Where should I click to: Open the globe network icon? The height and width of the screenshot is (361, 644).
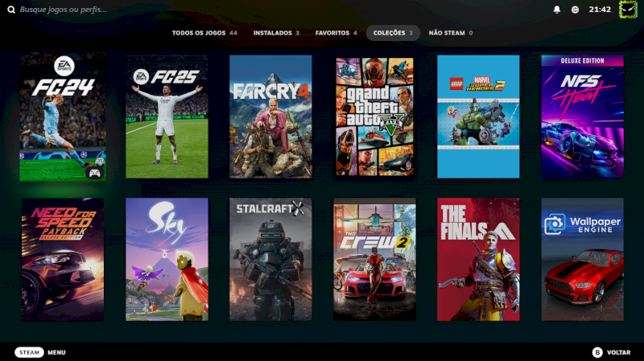(x=575, y=10)
